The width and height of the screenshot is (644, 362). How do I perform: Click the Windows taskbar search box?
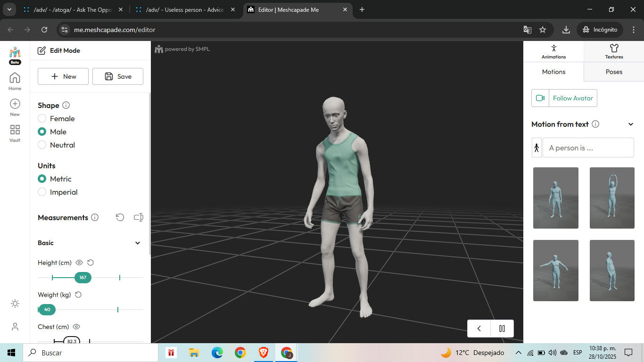pos(91,353)
